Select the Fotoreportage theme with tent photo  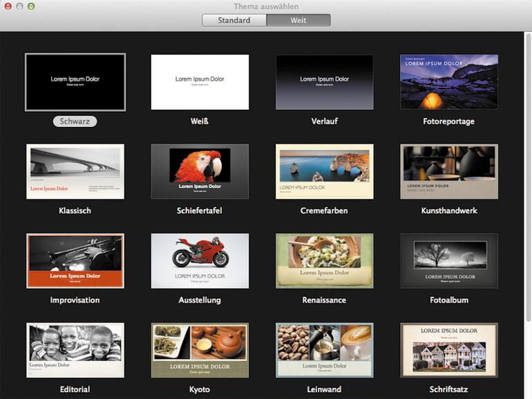coord(448,82)
